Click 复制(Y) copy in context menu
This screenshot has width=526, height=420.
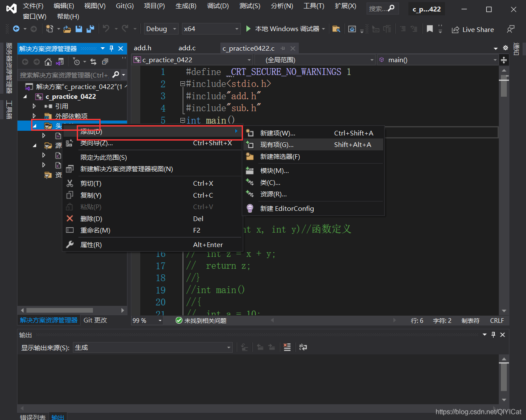click(152, 196)
